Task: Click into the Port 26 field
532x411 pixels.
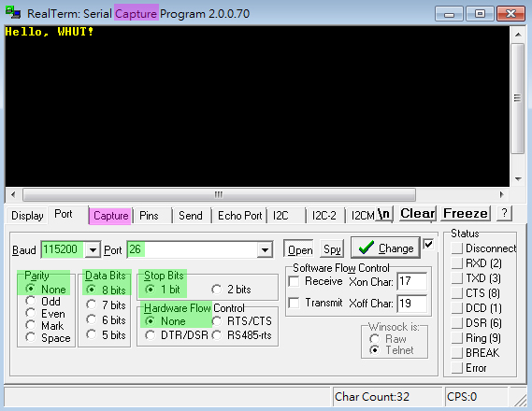Action: [x=192, y=249]
